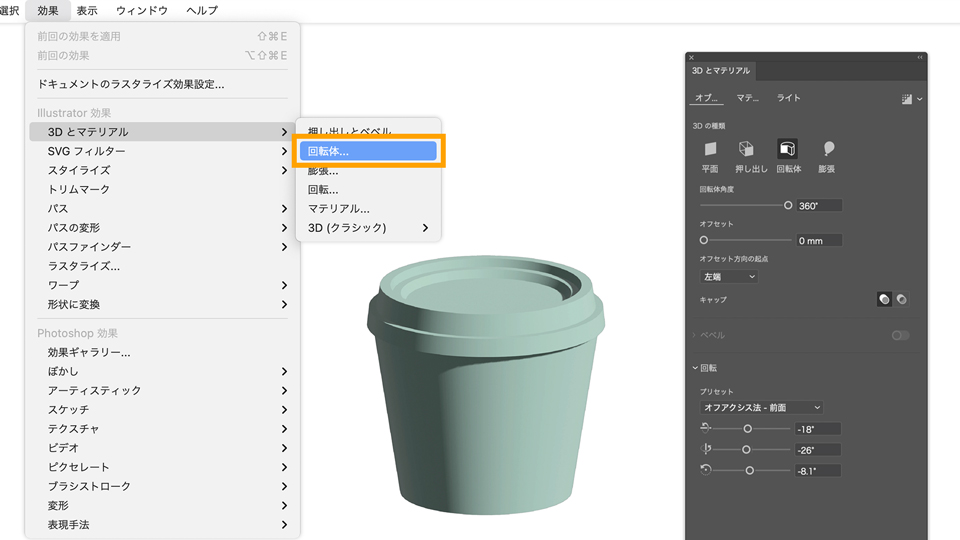Click the Z-axis rotation icon

[706, 470]
